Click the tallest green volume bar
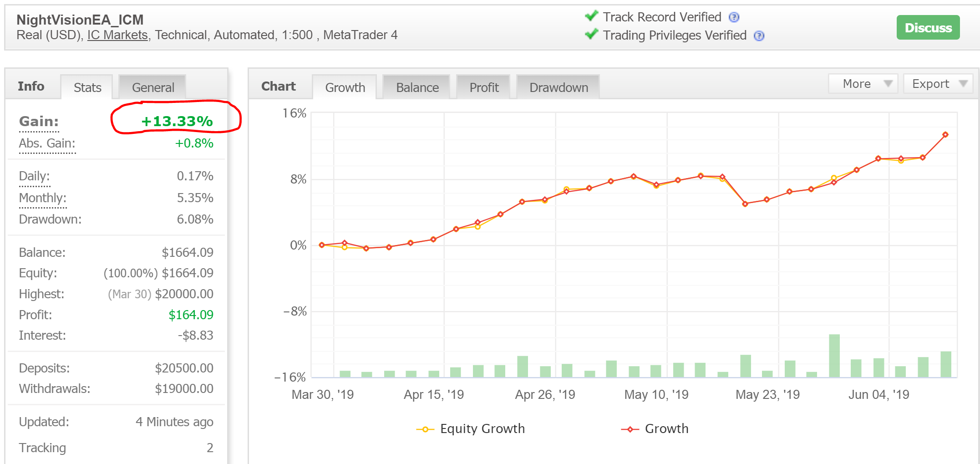 click(x=834, y=356)
